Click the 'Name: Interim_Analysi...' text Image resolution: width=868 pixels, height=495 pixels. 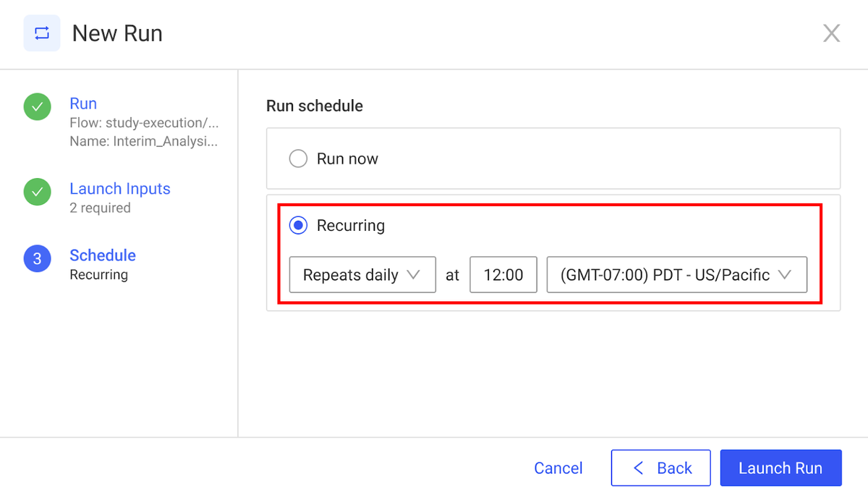(x=143, y=142)
